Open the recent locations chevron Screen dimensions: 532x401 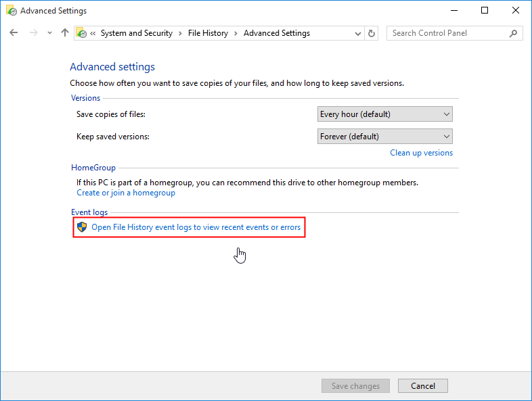pyautogui.click(x=49, y=33)
